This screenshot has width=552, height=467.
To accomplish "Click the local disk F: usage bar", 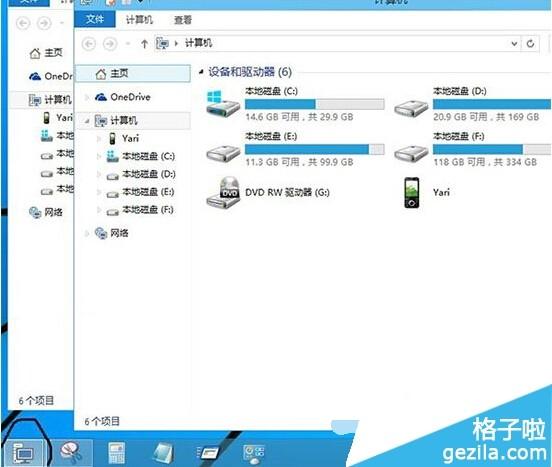I will click(492, 149).
